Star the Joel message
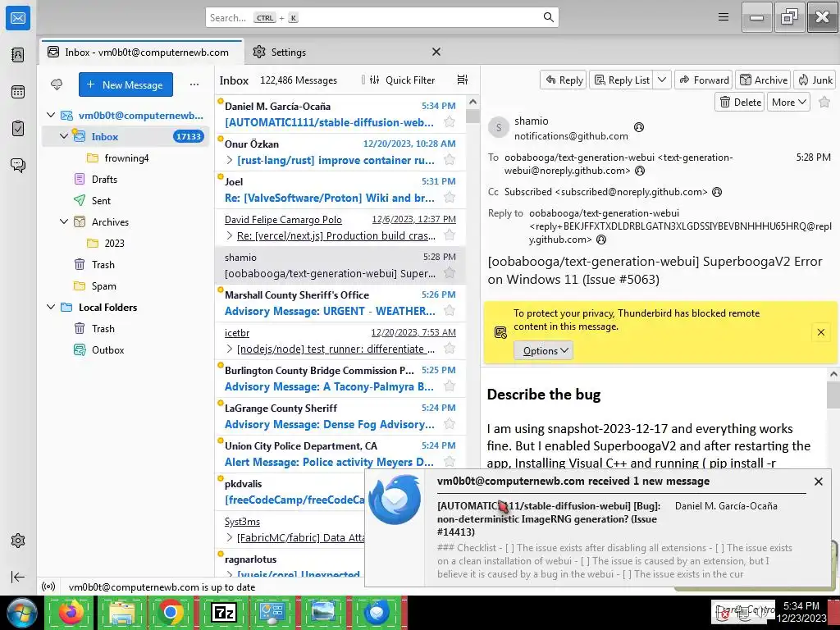840x630 pixels. [x=450, y=197]
